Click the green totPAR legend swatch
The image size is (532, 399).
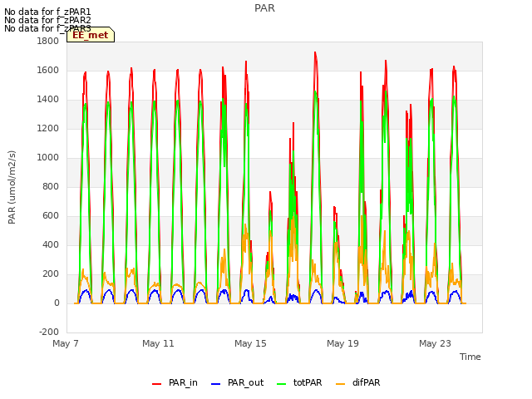(x=282, y=384)
